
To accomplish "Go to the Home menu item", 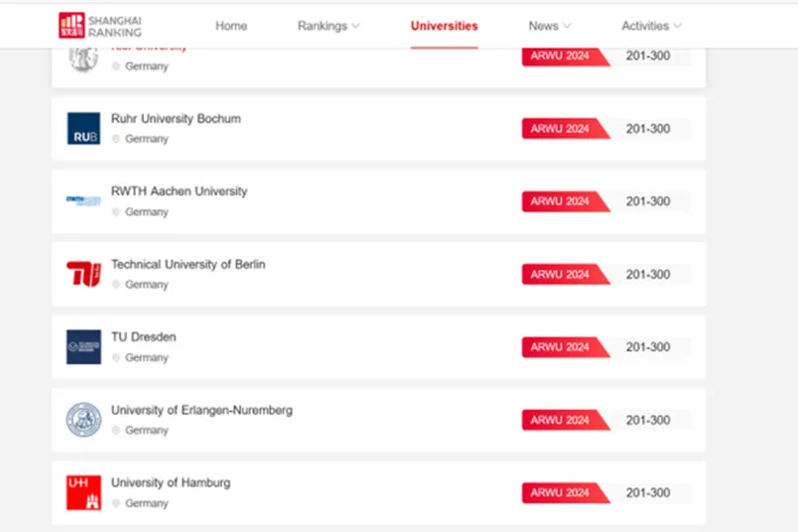I will click(x=231, y=26).
